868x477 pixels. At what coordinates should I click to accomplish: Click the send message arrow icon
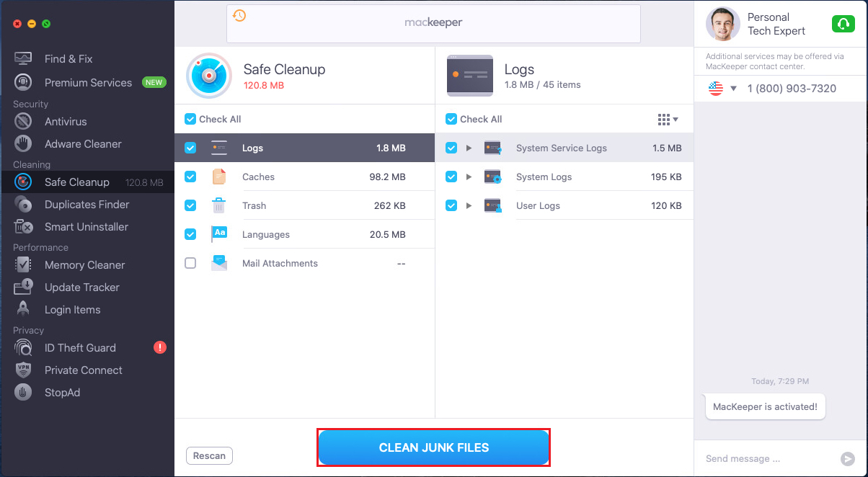848,458
